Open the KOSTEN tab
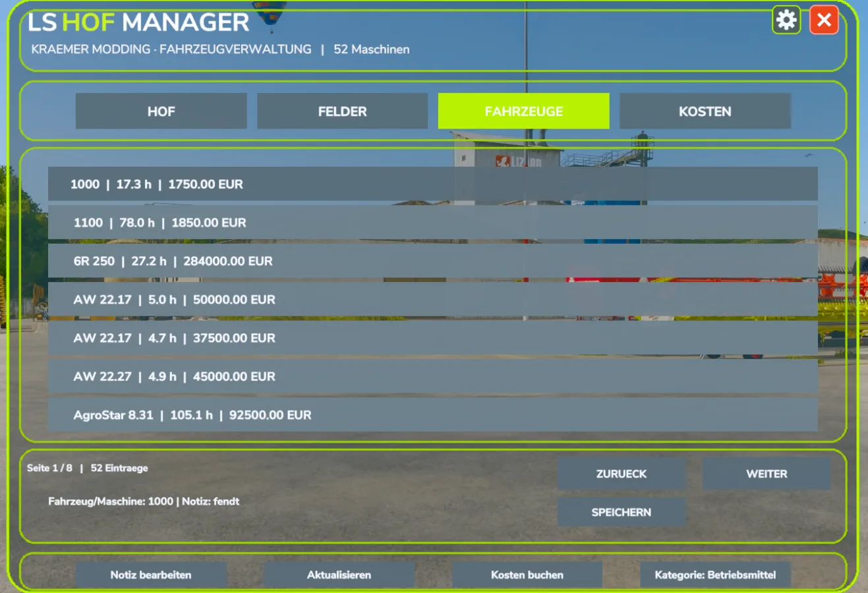 705,111
